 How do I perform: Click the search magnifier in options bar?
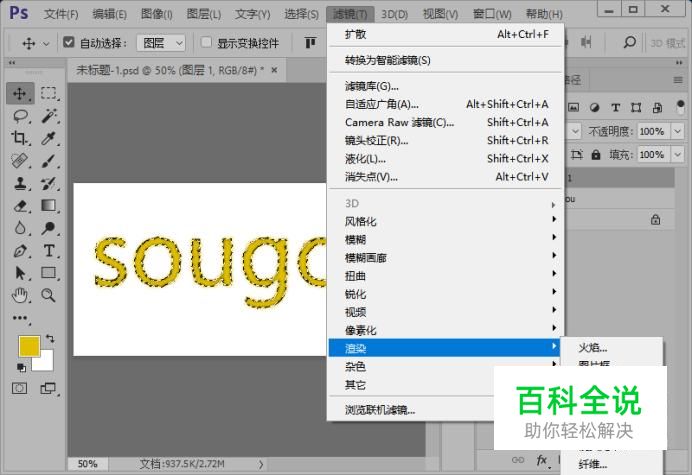tap(629, 42)
